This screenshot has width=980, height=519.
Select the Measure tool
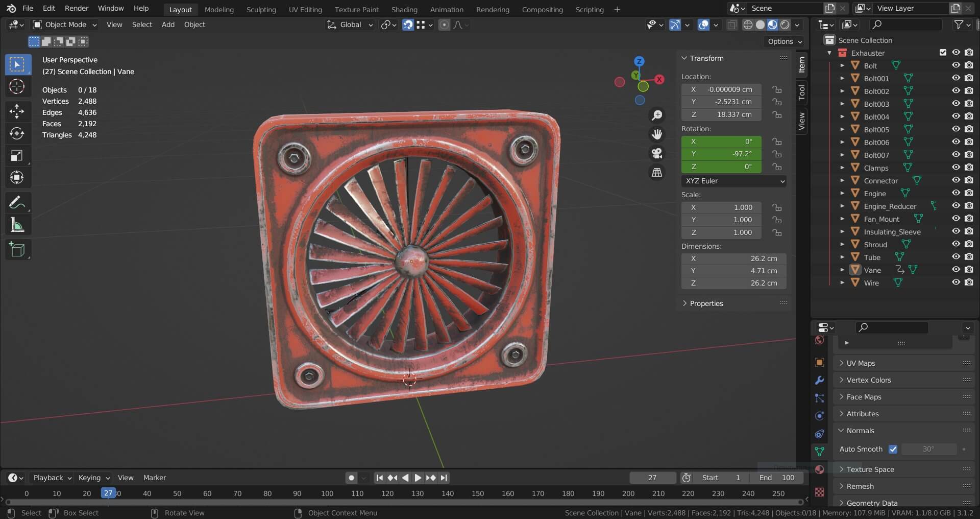click(17, 225)
